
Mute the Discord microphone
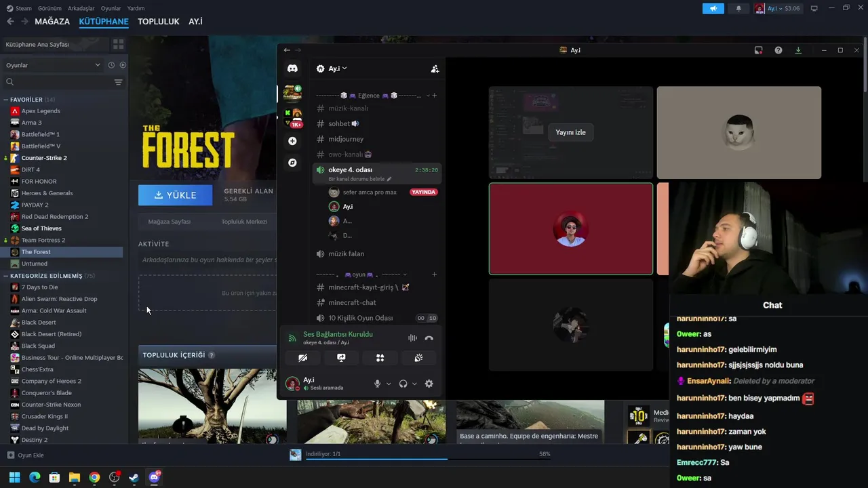click(x=377, y=384)
